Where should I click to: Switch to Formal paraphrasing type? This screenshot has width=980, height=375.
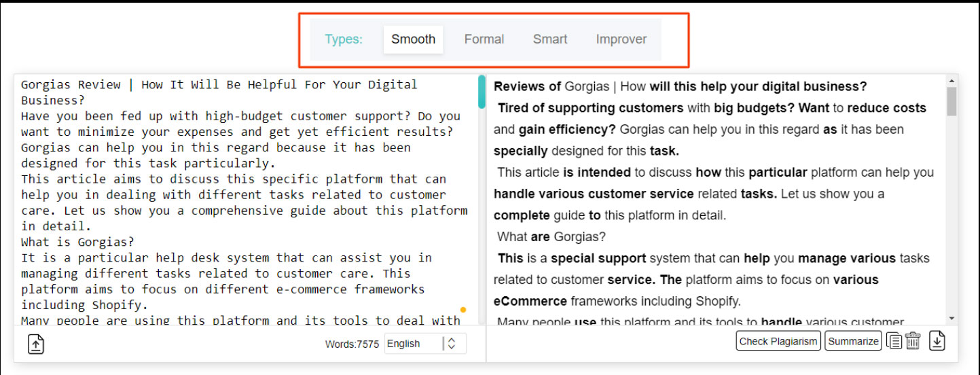(484, 39)
